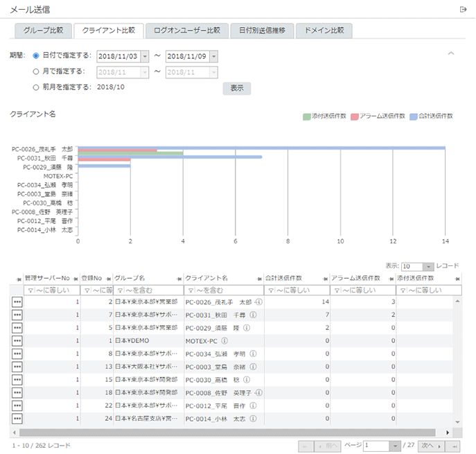The height and width of the screenshot is (454, 476).
Task: Select 日付で指定する radio button
Action: tap(36, 55)
